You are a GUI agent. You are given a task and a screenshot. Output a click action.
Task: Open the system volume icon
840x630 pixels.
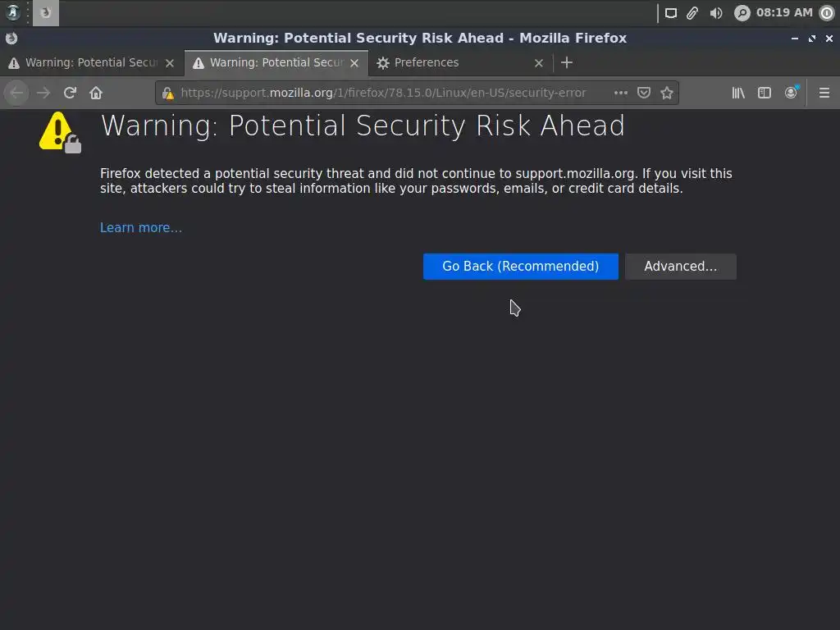coord(716,13)
